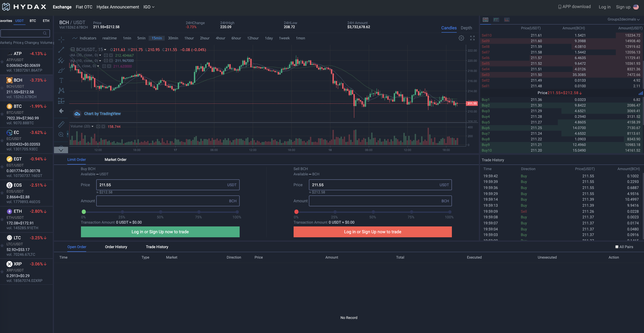The image size is (644, 333).
Task: Click APP download link
Action: tap(574, 7)
